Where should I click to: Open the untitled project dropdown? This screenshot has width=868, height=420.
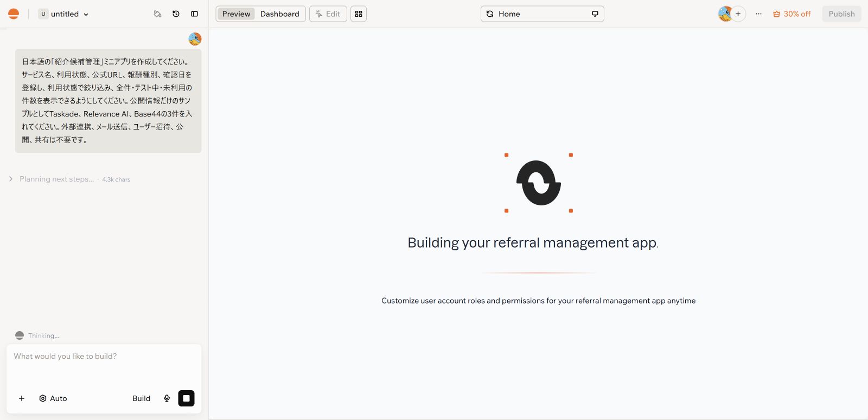click(x=63, y=14)
